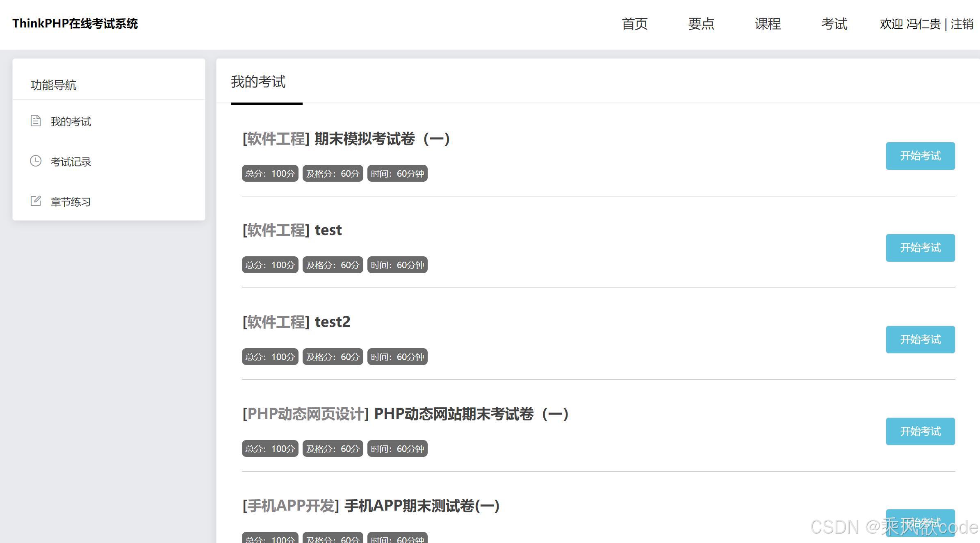This screenshot has height=543, width=980.
Task: Click 总分：100分 badge of 期末模拟考试卷
Action: [x=270, y=173]
